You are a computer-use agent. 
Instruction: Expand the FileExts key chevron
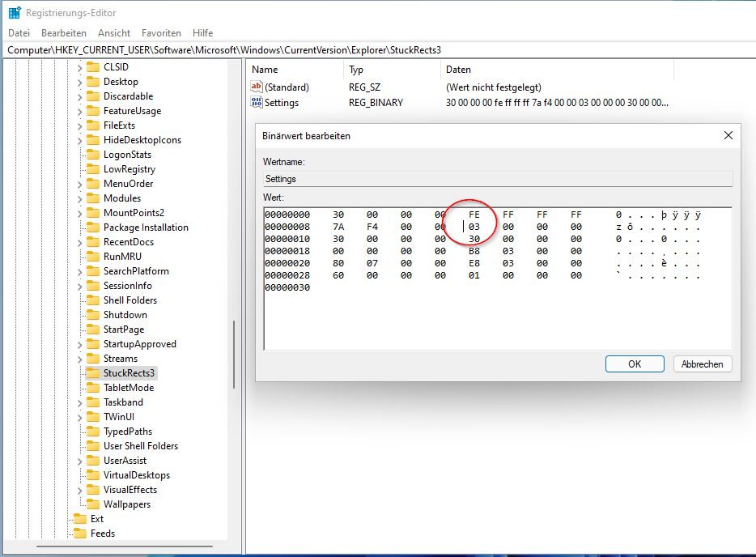pos(80,125)
